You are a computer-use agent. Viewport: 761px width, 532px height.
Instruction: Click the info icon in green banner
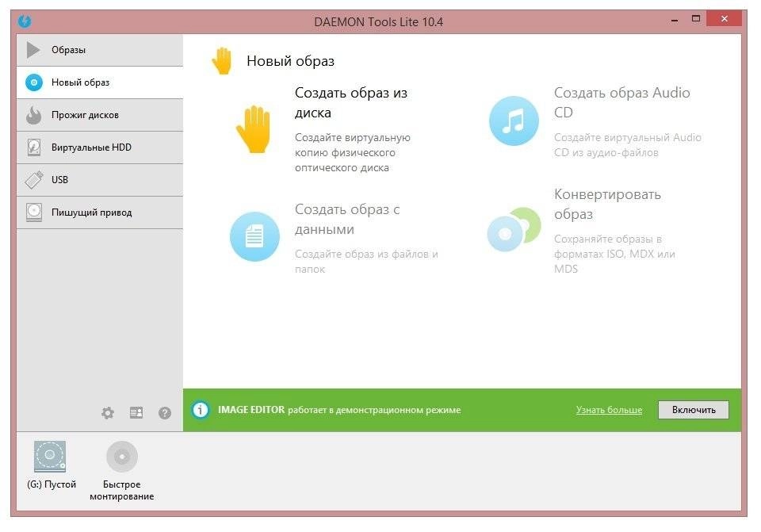(x=201, y=410)
